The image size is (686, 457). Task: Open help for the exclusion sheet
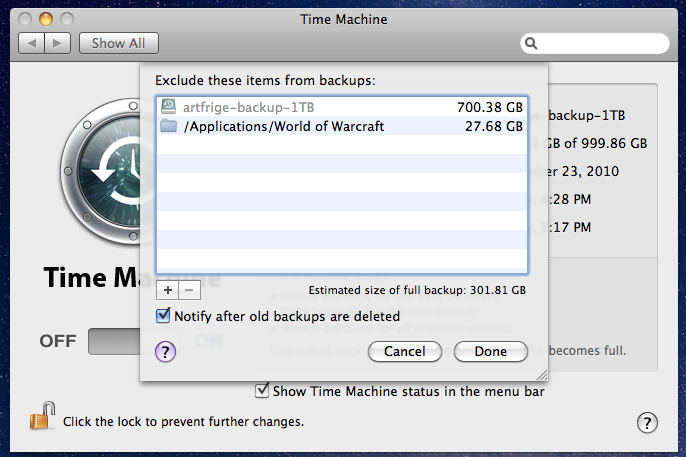[165, 352]
